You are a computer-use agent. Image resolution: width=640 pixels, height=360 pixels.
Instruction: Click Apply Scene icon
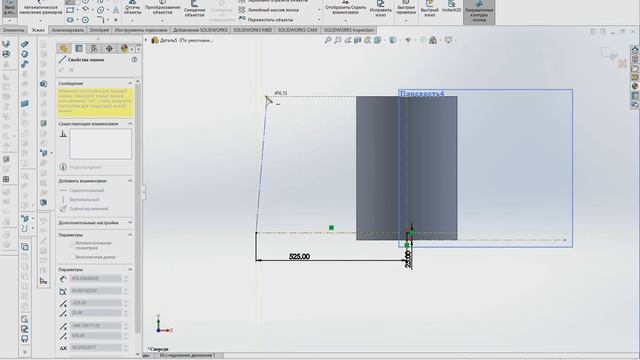[x=433, y=40]
